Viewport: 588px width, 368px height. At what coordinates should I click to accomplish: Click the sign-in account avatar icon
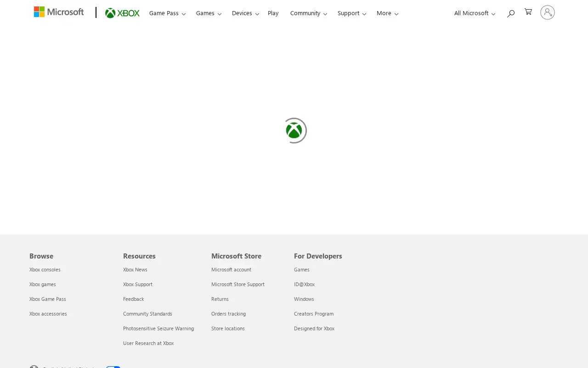548,12
